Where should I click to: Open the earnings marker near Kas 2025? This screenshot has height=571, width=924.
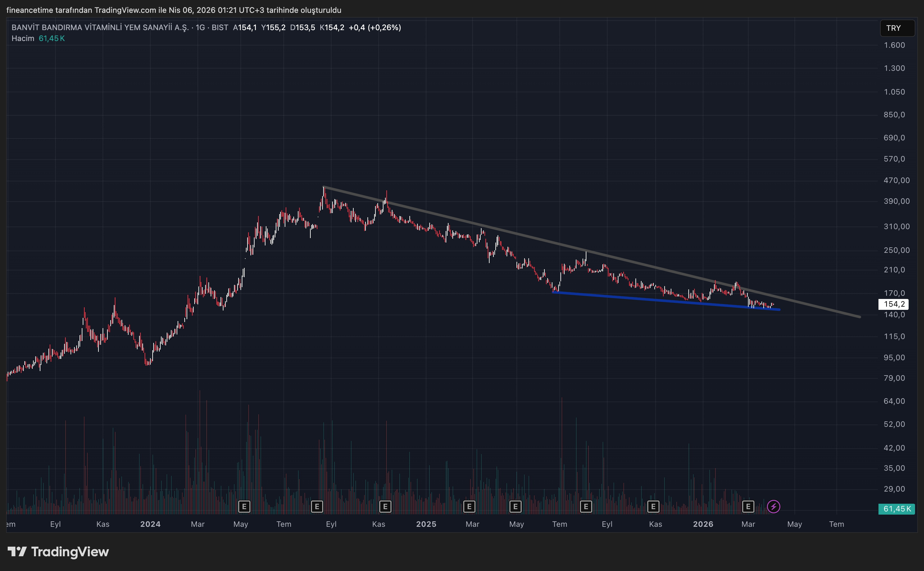point(653,506)
